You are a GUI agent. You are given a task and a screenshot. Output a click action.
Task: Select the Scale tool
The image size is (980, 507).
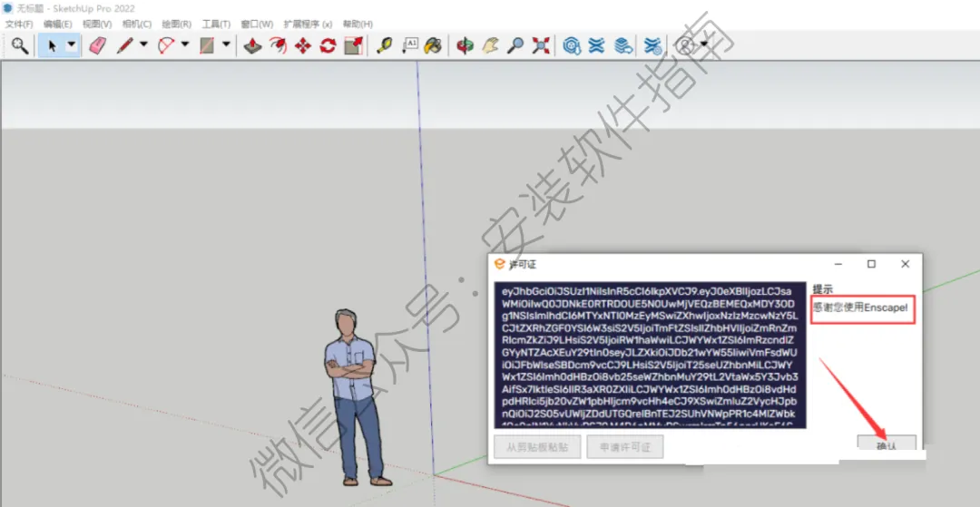click(x=354, y=45)
